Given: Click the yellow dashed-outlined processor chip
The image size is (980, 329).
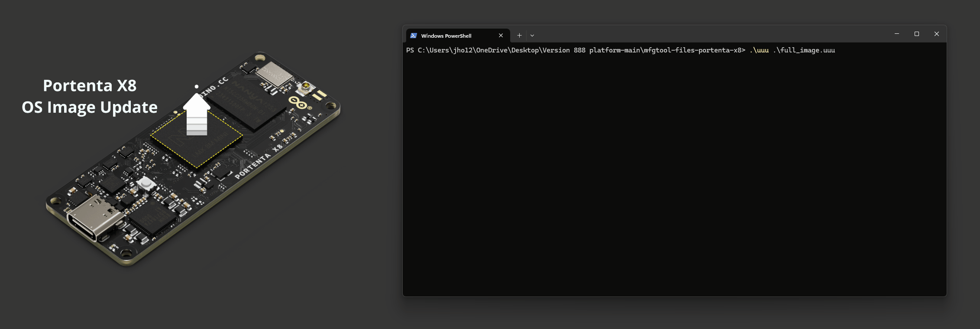Looking at the screenshot, I should coord(197,138).
